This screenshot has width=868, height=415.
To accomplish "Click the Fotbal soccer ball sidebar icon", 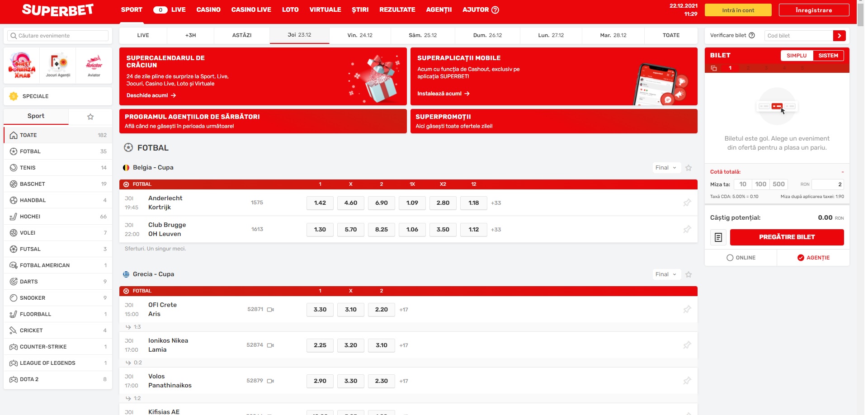I will tap(14, 151).
